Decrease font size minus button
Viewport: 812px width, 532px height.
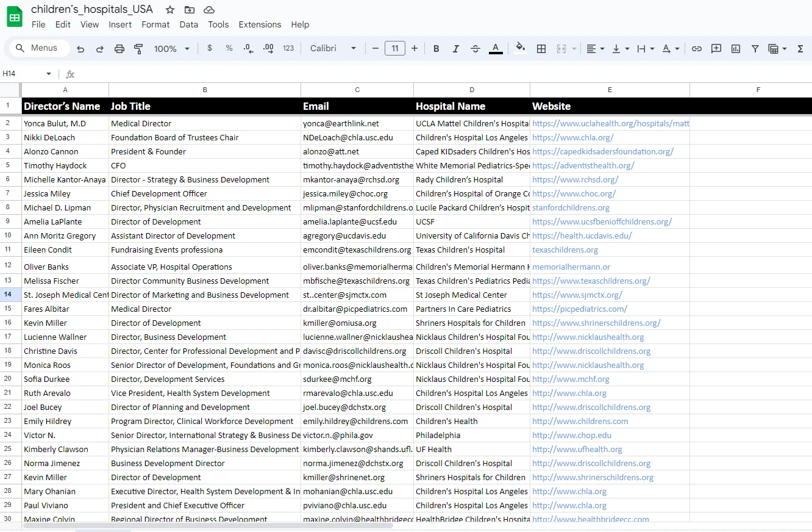[x=376, y=48]
